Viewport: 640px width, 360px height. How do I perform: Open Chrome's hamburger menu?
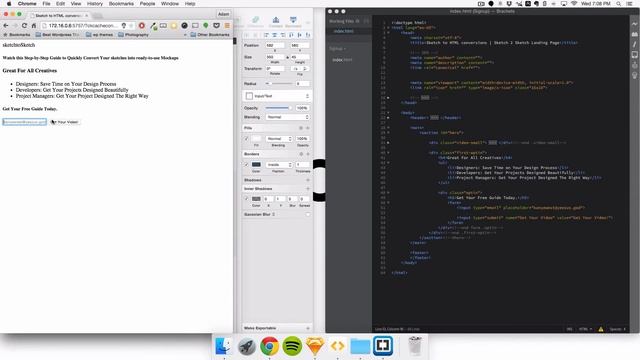click(227, 26)
